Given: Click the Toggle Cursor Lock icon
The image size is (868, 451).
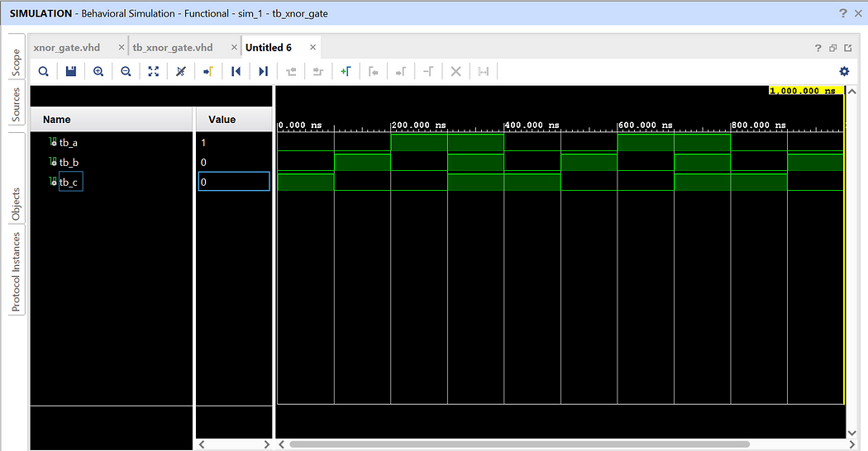Looking at the screenshot, I should click(484, 71).
